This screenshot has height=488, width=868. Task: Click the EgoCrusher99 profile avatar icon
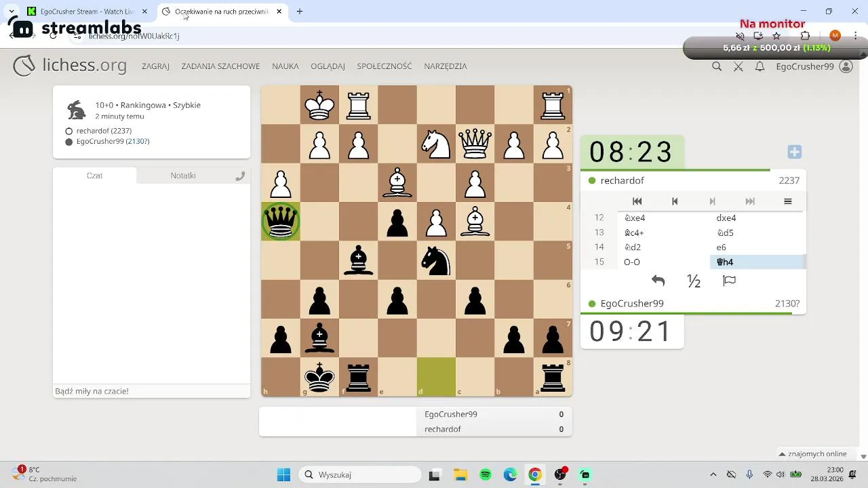[x=846, y=66]
